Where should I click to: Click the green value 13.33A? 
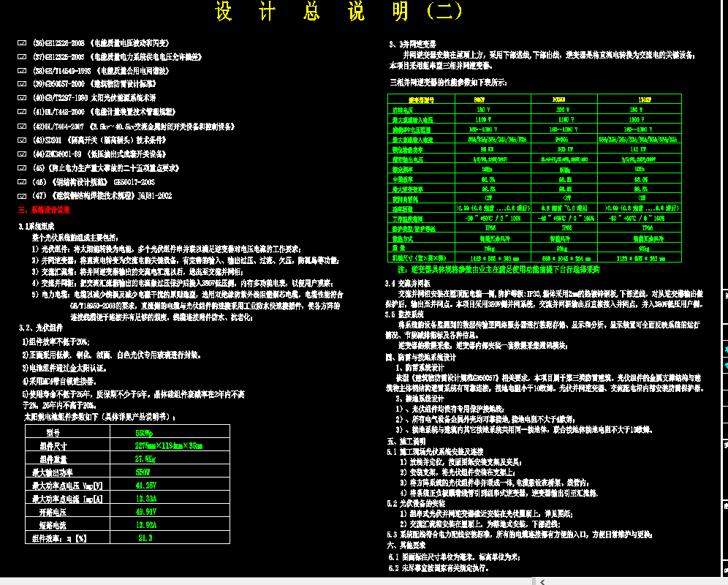tap(145, 499)
